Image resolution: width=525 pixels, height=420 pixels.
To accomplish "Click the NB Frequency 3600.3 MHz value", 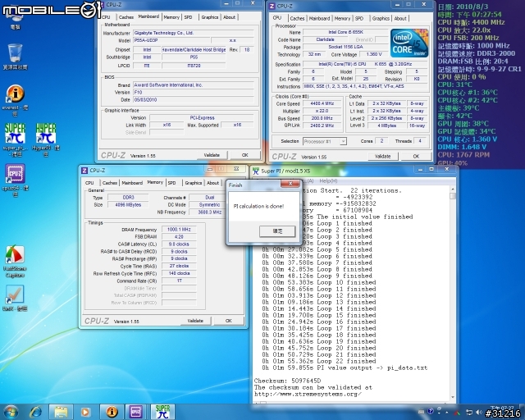I will coord(210,212).
